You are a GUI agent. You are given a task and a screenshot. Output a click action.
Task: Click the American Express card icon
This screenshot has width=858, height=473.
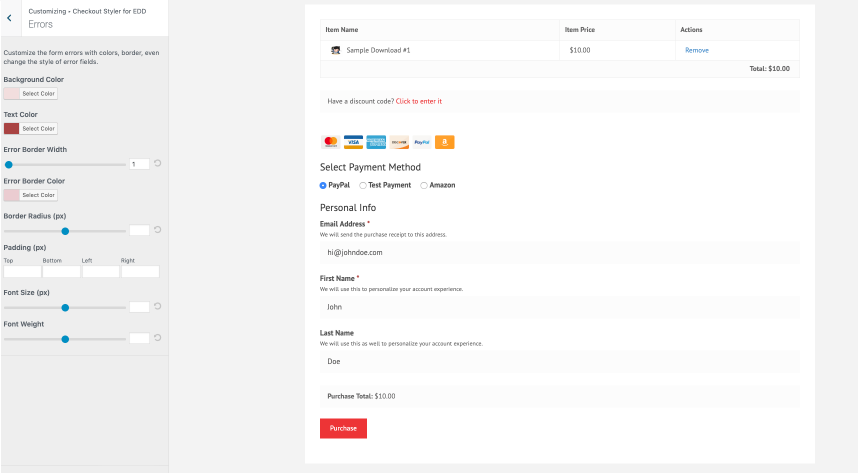pyautogui.click(x=376, y=142)
